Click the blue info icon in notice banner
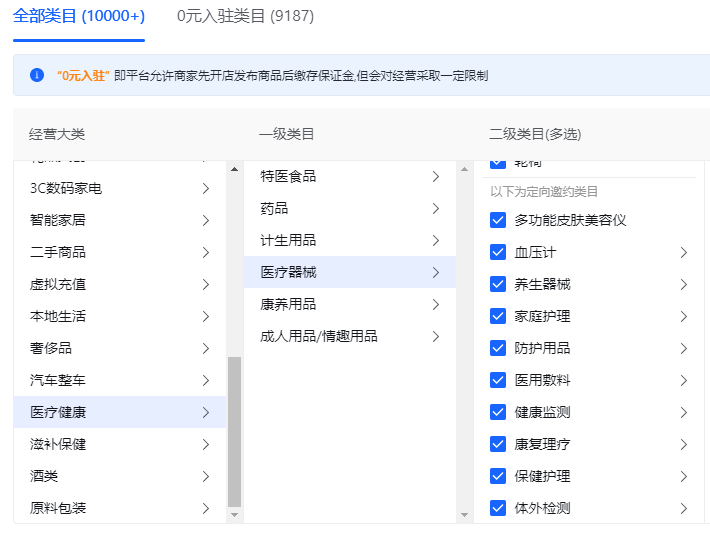Screen dimensions: 710x535 tap(37, 75)
